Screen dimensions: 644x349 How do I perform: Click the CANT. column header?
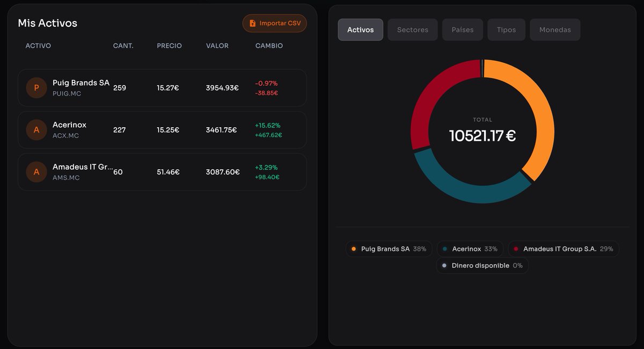point(123,46)
